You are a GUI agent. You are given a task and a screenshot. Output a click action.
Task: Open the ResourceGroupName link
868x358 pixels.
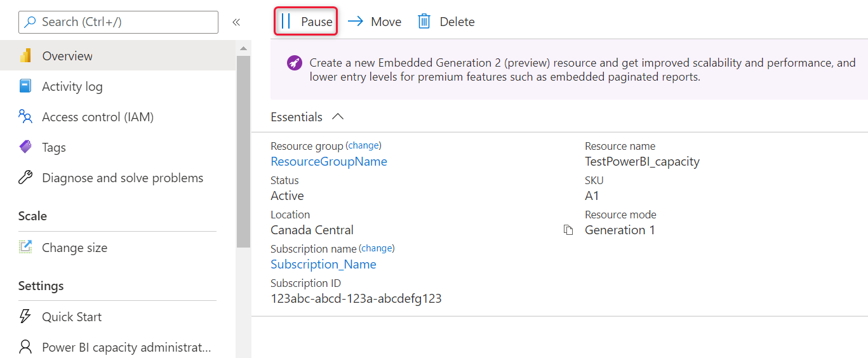click(x=329, y=161)
